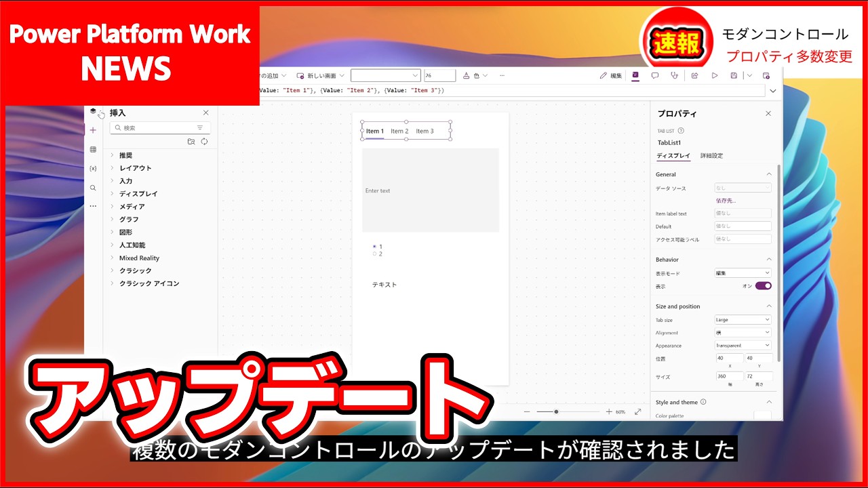
Task: Select the Item 2 tab on the canvas
Action: click(399, 131)
